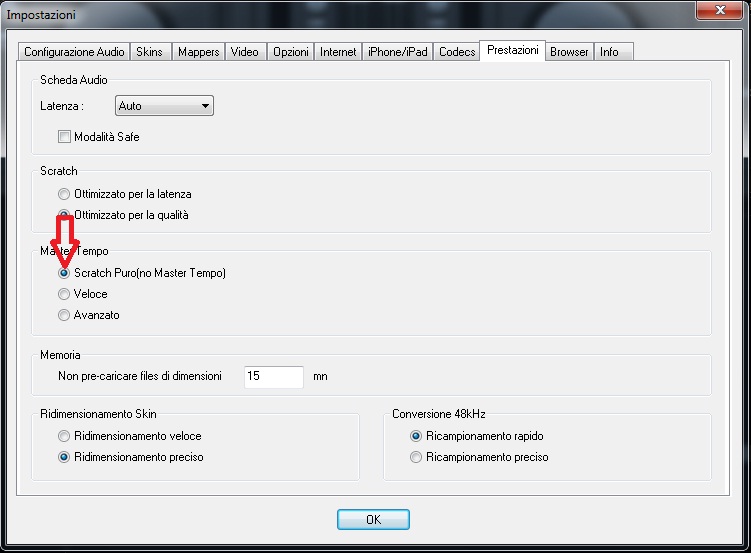Switch to the Video tab

click(245, 52)
